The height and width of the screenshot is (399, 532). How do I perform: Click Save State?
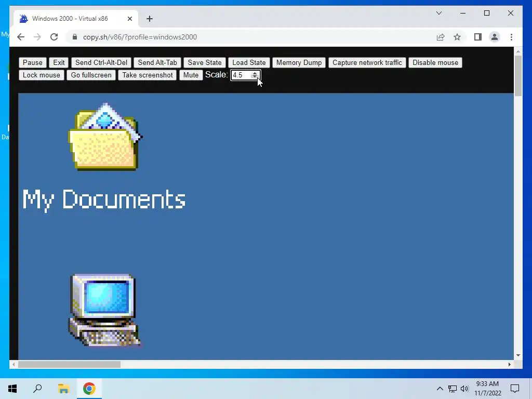(x=205, y=62)
